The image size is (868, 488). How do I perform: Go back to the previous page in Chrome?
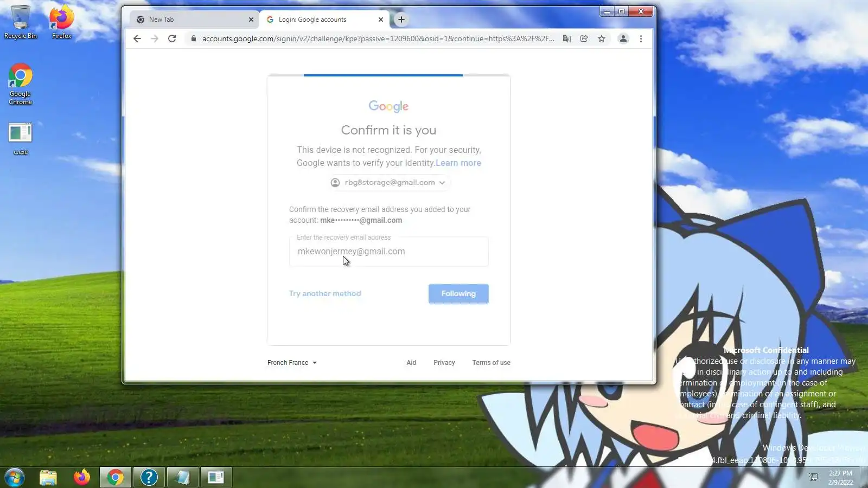click(137, 38)
